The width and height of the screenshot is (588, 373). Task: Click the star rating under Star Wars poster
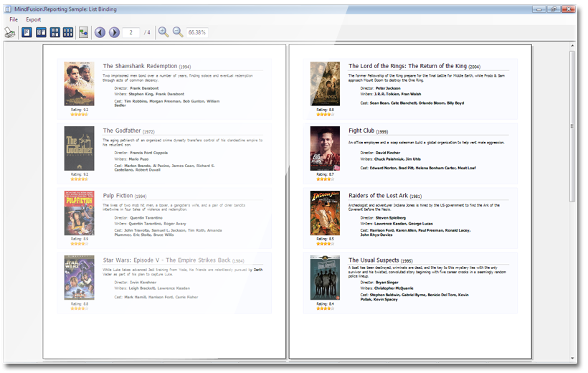point(79,308)
